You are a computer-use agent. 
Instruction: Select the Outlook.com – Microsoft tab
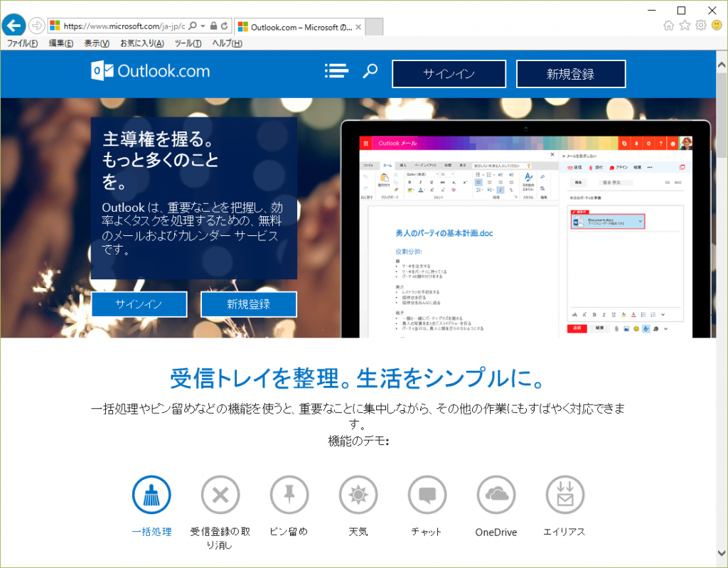point(299,27)
